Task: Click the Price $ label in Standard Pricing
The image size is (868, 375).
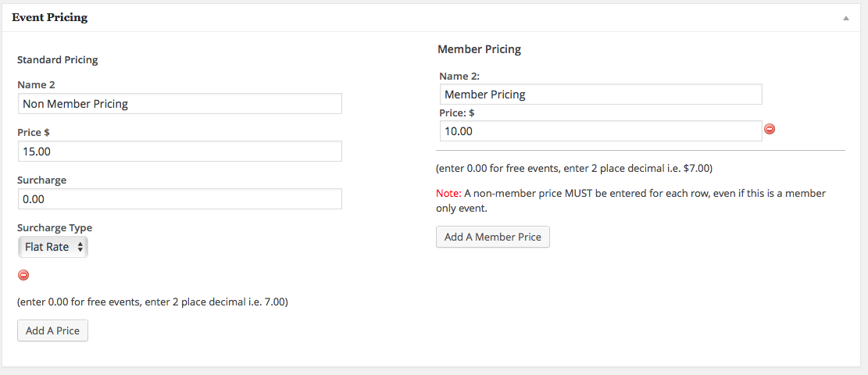Action: (34, 132)
